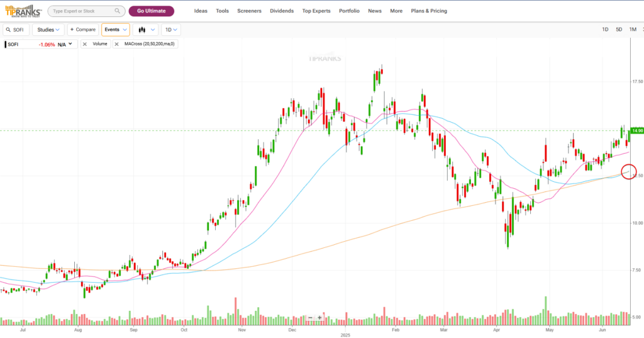The image size is (644, 338).
Task: Open the Studies dropdown
Action: tap(48, 30)
